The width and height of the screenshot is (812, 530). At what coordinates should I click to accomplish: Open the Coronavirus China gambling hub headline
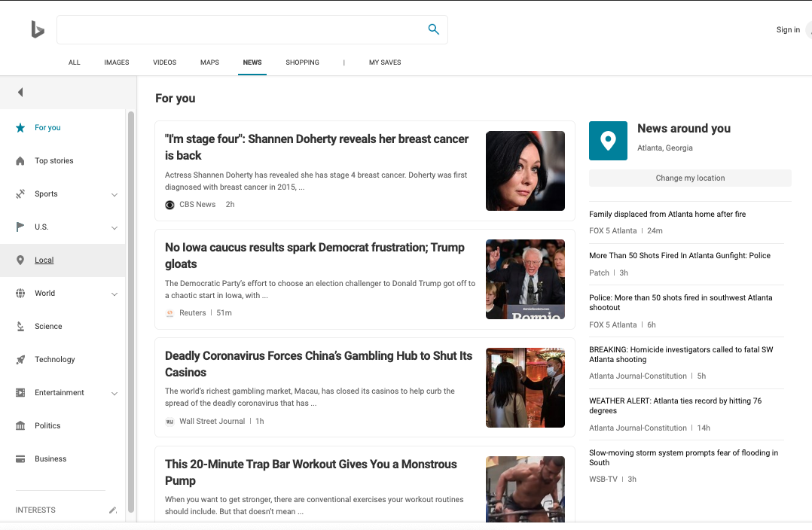pyautogui.click(x=319, y=364)
